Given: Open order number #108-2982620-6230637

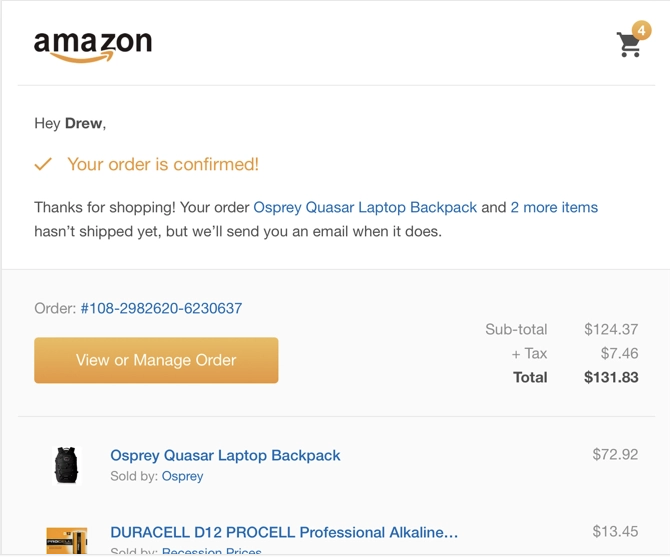Looking at the screenshot, I should pos(161,308).
